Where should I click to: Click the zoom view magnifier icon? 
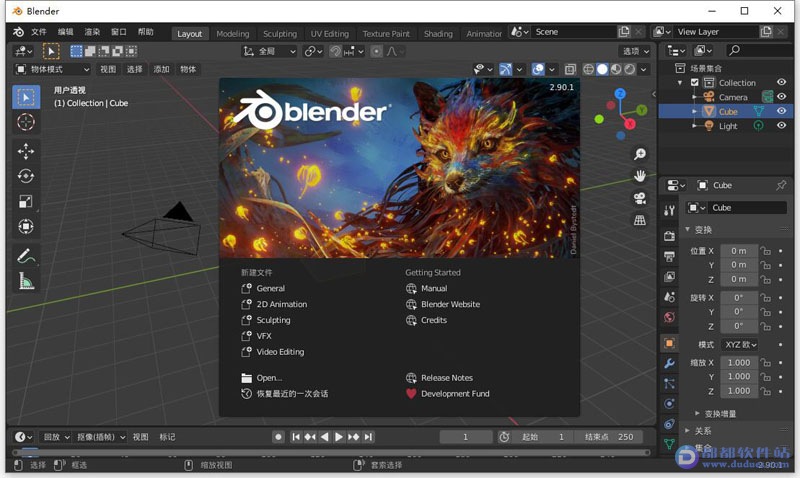640,154
